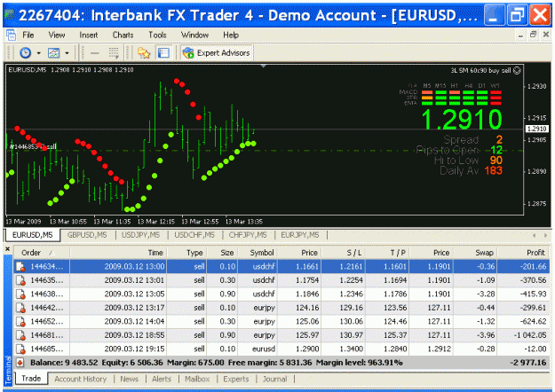Click the 1.2910 price label on scale
This screenshot has width=555, height=392.
point(537,129)
